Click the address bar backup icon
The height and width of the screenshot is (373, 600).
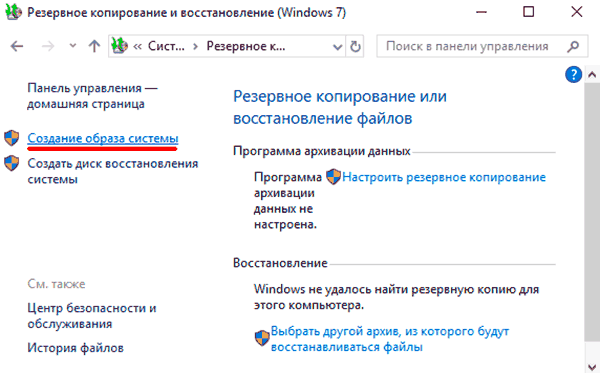(x=119, y=46)
